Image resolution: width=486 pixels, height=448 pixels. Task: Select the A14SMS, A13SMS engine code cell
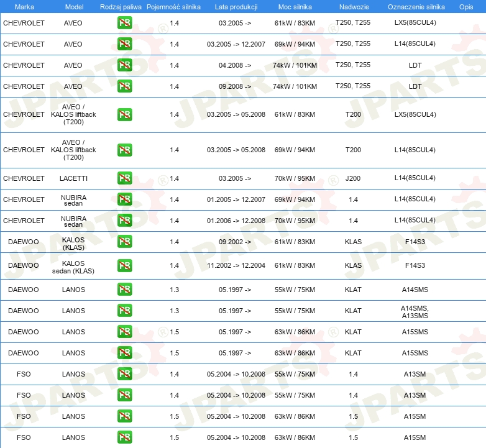point(415,312)
